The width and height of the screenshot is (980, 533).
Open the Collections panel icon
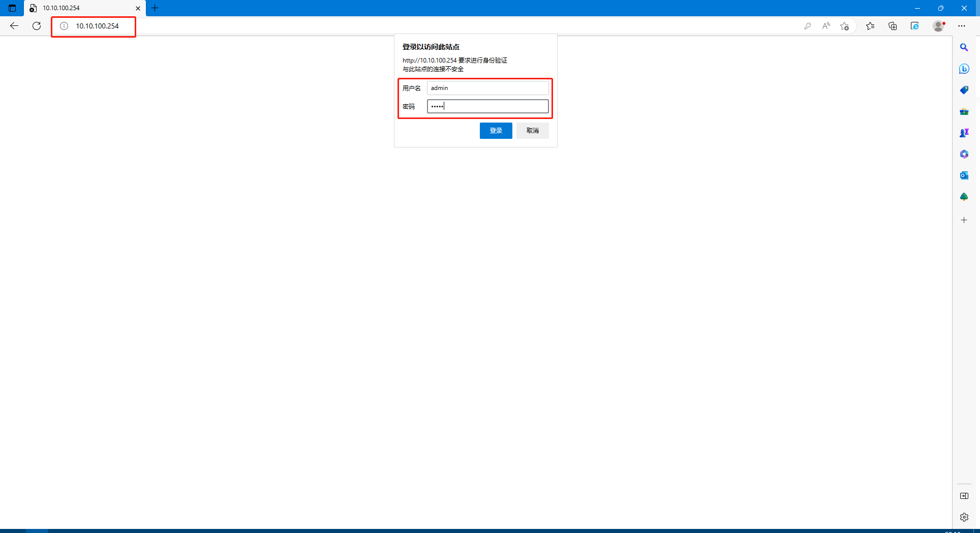click(893, 26)
